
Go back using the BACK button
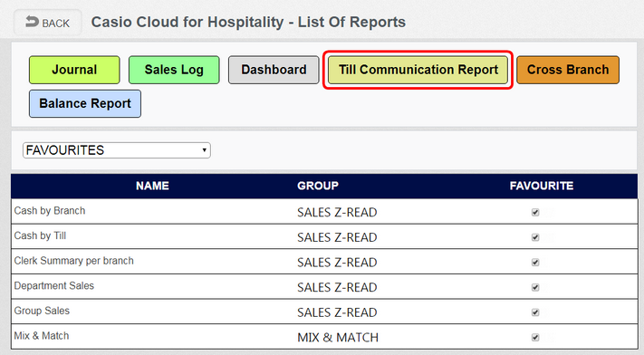[x=48, y=23]
